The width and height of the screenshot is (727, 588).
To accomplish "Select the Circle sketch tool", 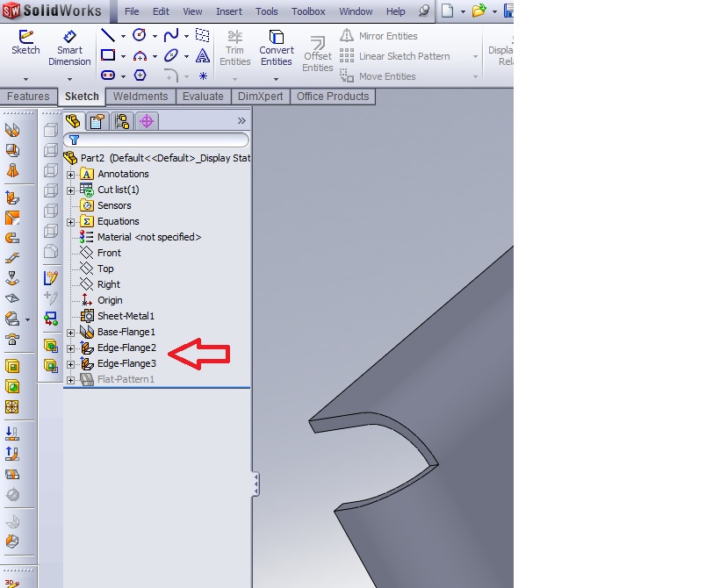I will tap(140, 35).
